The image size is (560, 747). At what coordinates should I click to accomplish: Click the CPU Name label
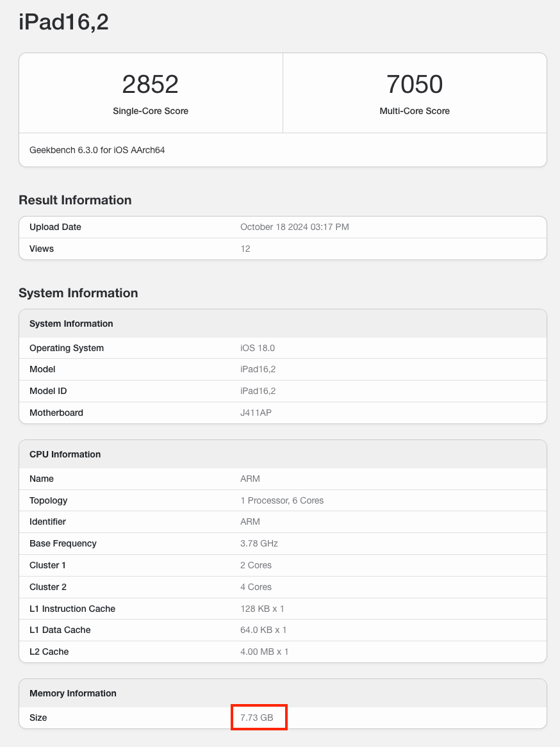[x=42, y=479]
